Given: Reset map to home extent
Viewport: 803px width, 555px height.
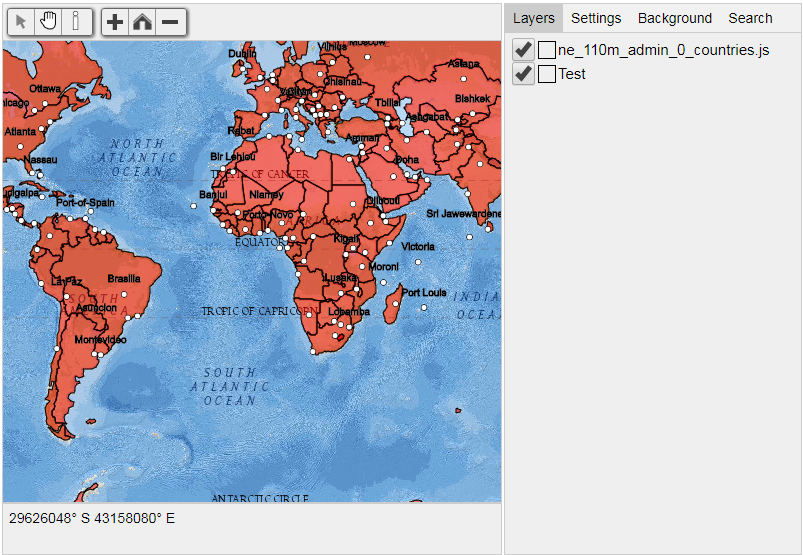Looking at the screenshot, I should point(143,21).
